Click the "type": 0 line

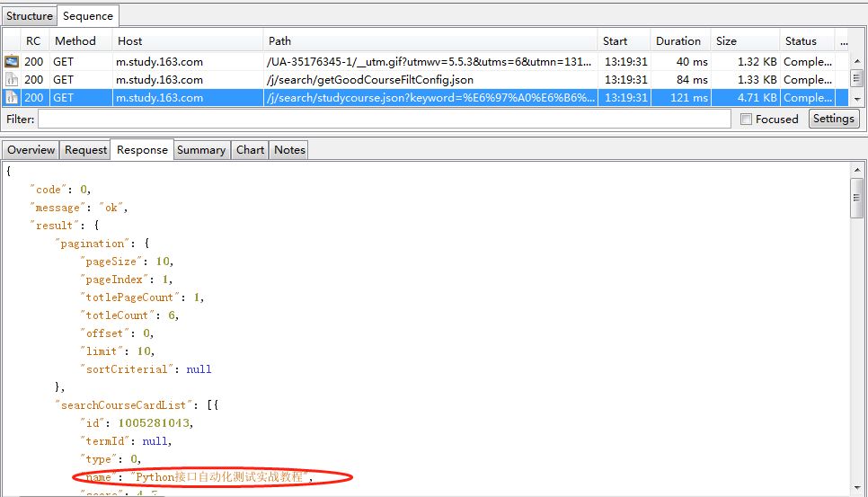[111, 459]
